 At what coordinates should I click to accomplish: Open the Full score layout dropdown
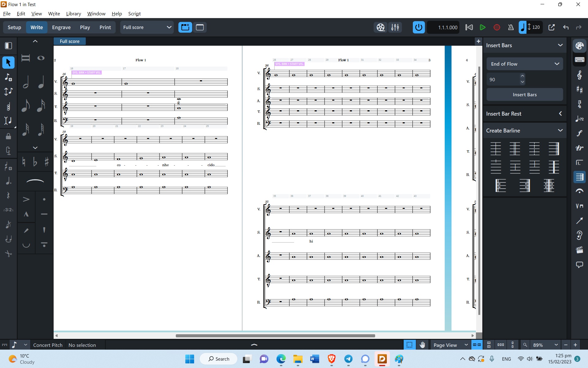tap(147, 27)
